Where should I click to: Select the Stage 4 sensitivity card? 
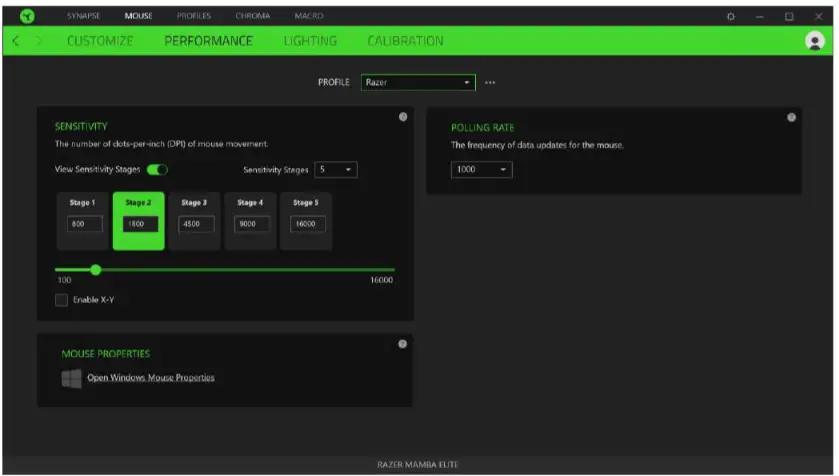[x=250, y=221]
